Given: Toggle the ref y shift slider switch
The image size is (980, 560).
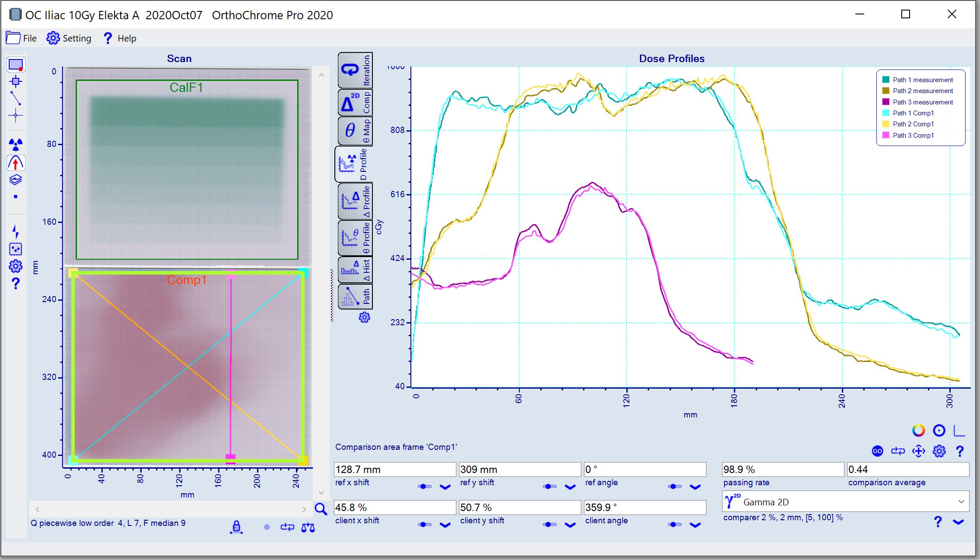Looking at the screenshot, I should [549, 487].
